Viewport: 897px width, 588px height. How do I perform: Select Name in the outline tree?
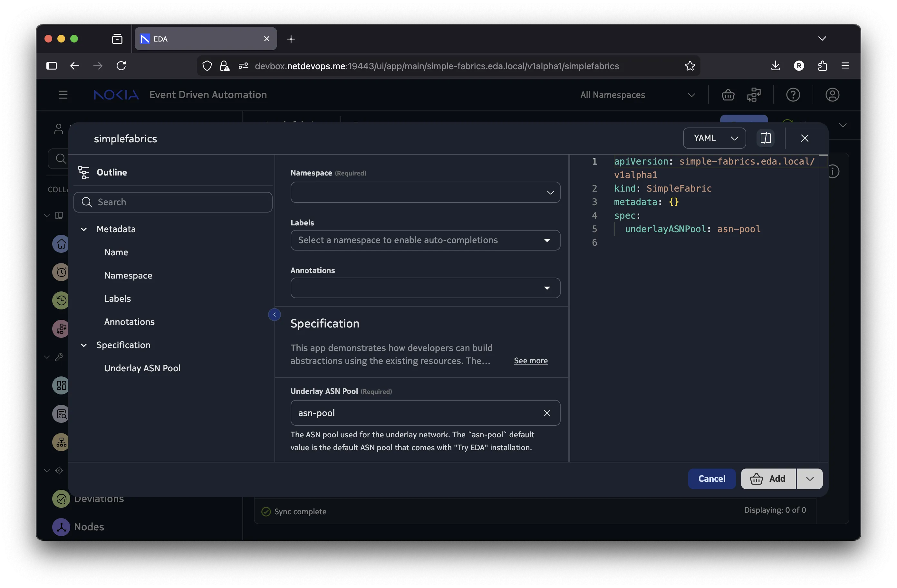tap(116, 252)
